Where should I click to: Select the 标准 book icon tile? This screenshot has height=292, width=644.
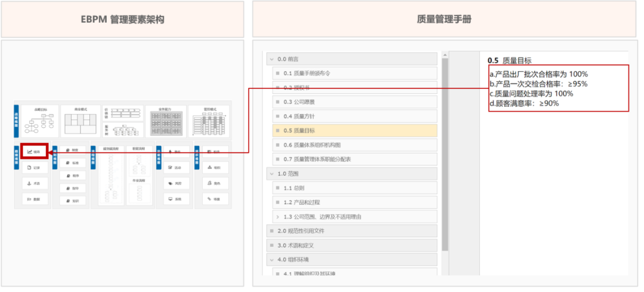click(x=72, y=163)
